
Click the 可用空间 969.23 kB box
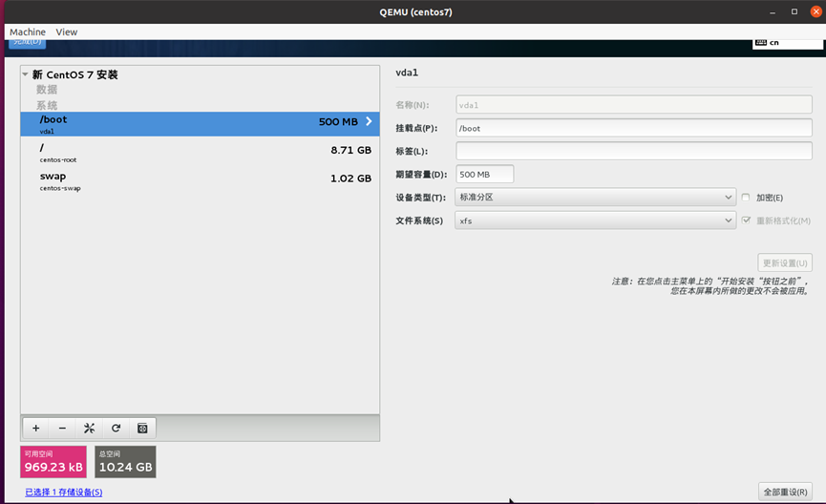point(53,462)
